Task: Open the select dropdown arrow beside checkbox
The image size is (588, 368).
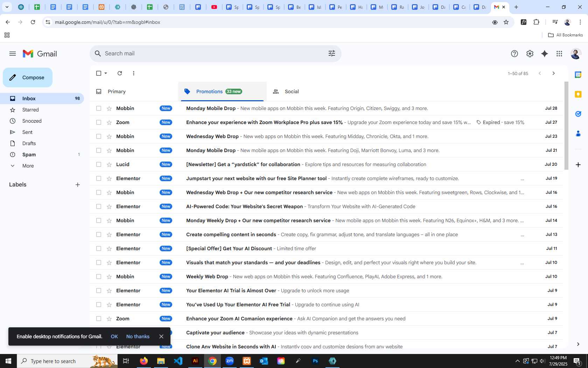Action: tap(106, 73)
